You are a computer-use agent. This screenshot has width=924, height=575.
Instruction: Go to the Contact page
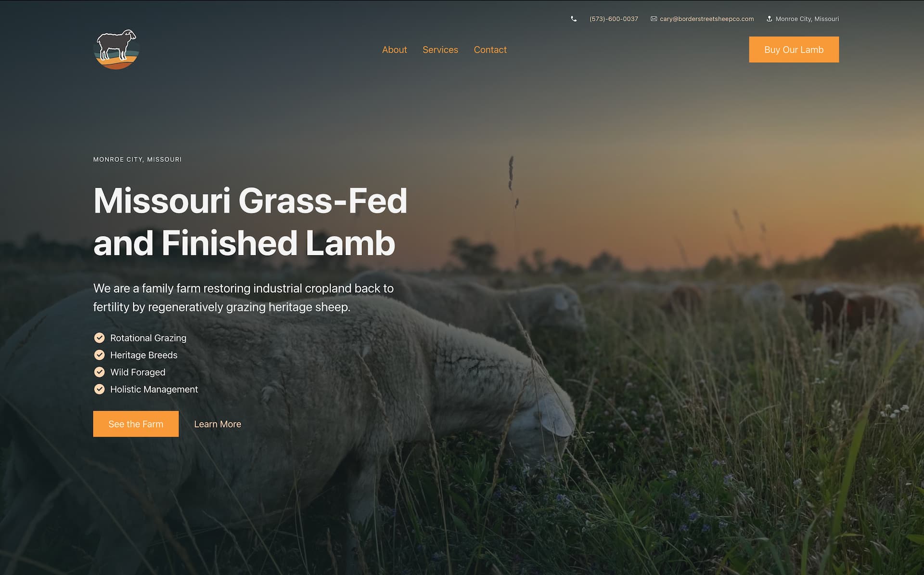[x=490, y=50]
